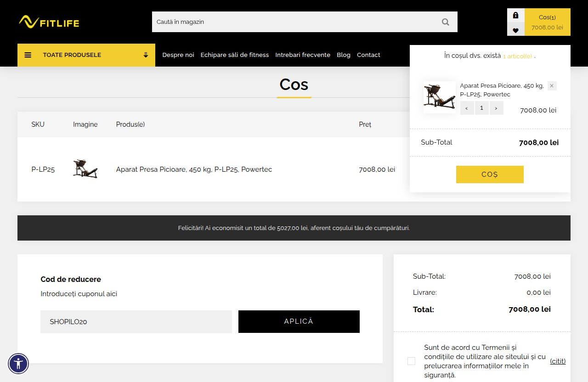Viewport: 588px width, 382px height.
Task: Click the Total amount 7008,00 lei
Action: (x=530, y=309)
